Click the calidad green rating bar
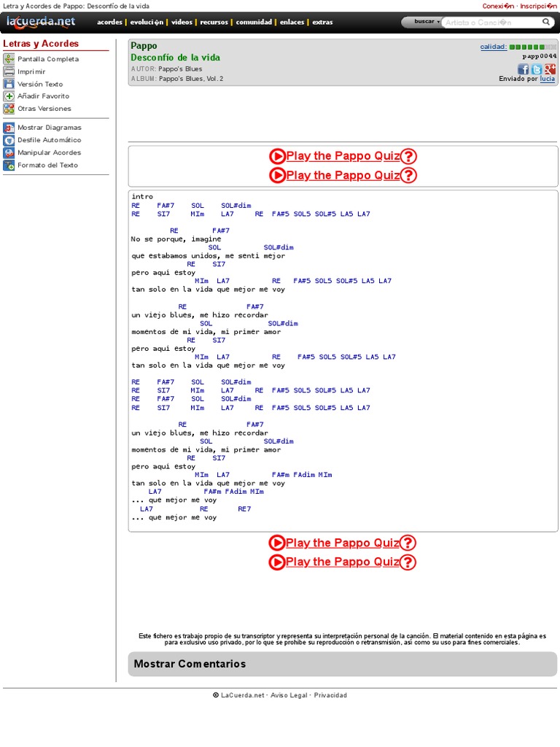The height and width of the screenshot is (747, 560). tap(532, 47)
